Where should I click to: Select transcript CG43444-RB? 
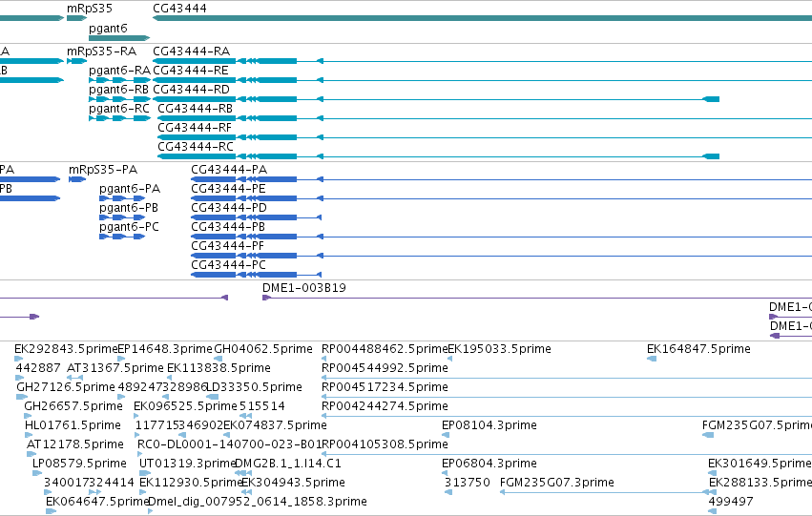196,109
